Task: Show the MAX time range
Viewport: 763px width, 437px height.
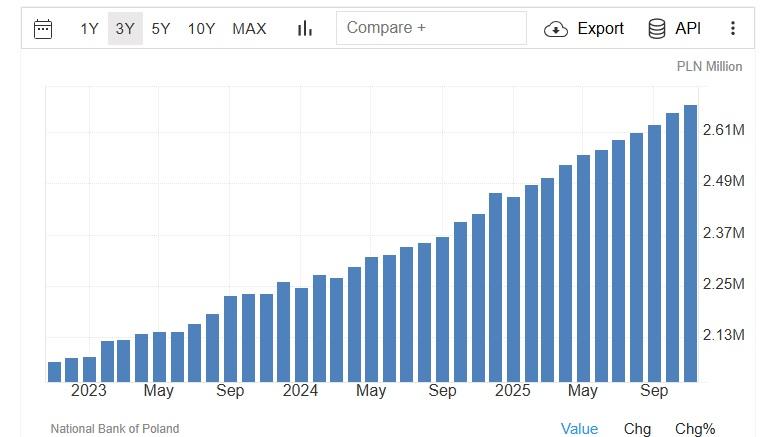Action: [249, 28]
